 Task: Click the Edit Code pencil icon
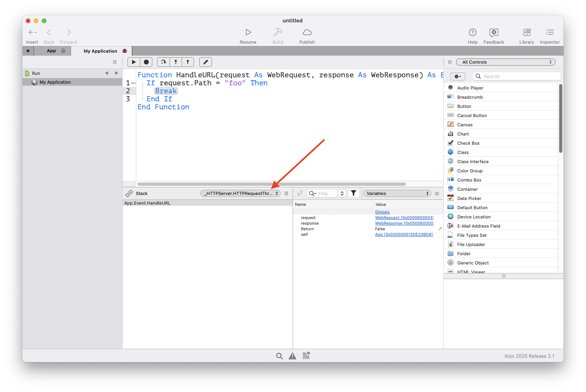tap(205, 62)
